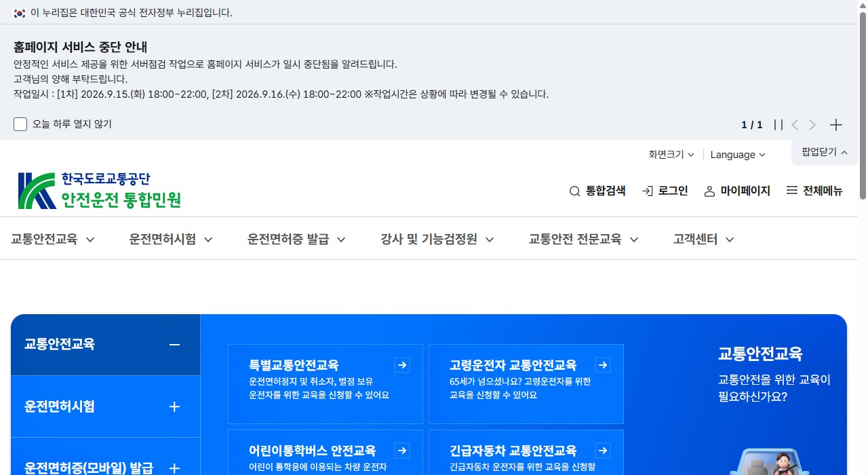The height and width of the screenshot is (475, 868).
Task: Collapse 교통안전교육 sidebar section
Action: tap(105, 345)
